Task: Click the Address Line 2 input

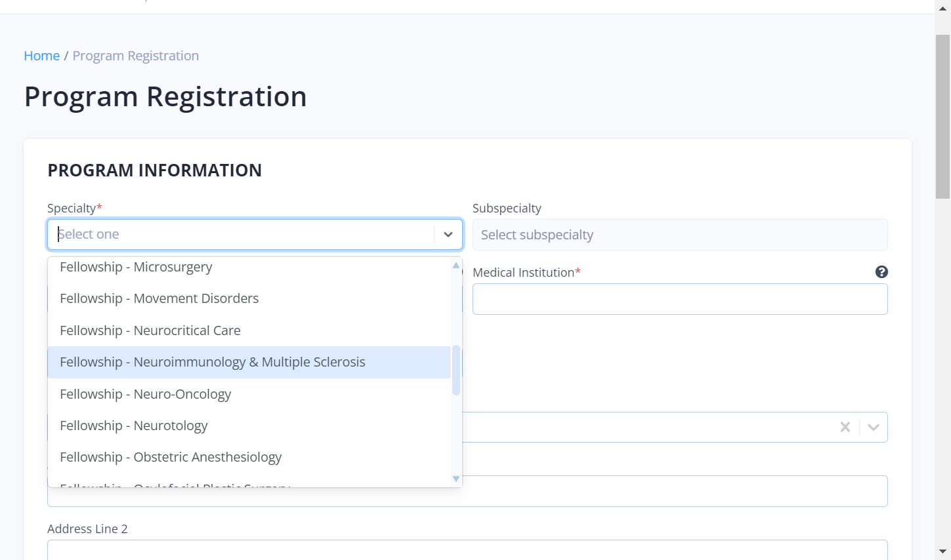Action: click(x=467, y=550)
